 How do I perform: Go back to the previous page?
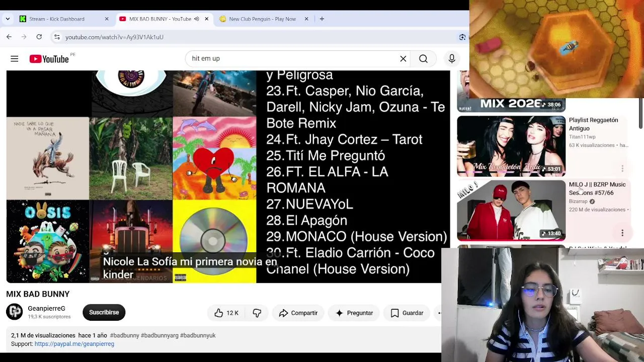point(9,37)
